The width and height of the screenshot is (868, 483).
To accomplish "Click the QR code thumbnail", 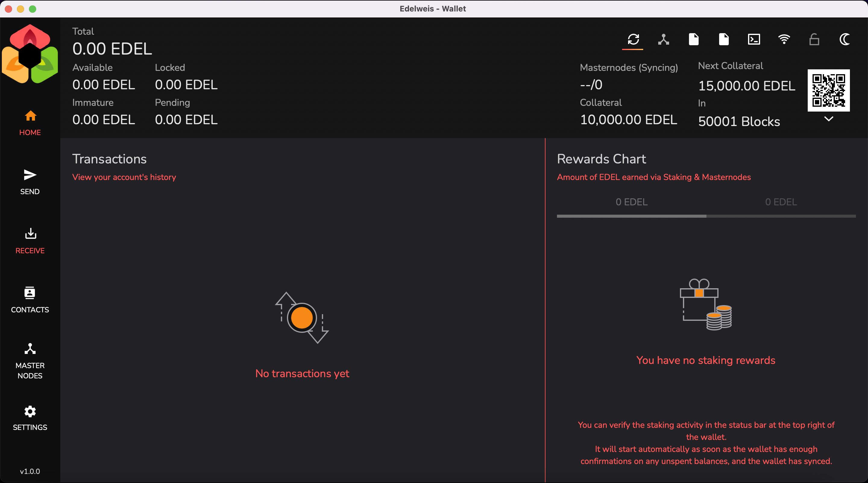I will pos(829,90).
